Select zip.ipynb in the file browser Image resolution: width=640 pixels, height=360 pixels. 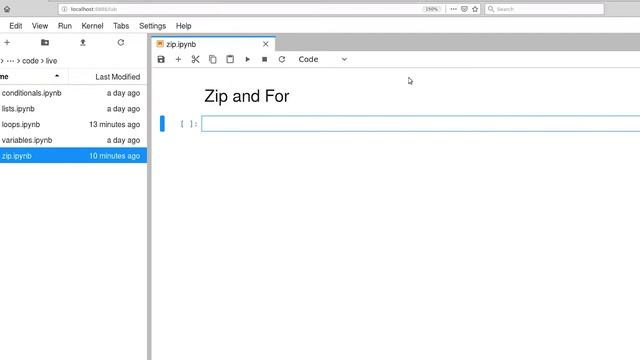click(73, 156)
